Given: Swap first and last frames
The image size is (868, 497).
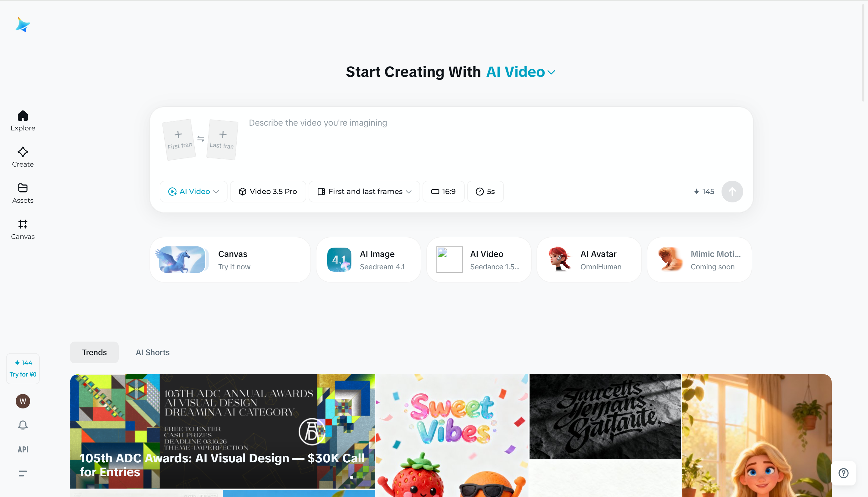Looking at the screenshot, I should point(201,139).
